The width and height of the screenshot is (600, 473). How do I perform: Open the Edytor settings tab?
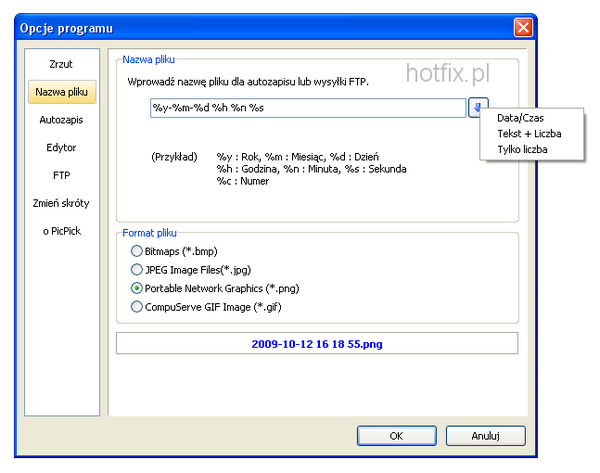62,148
